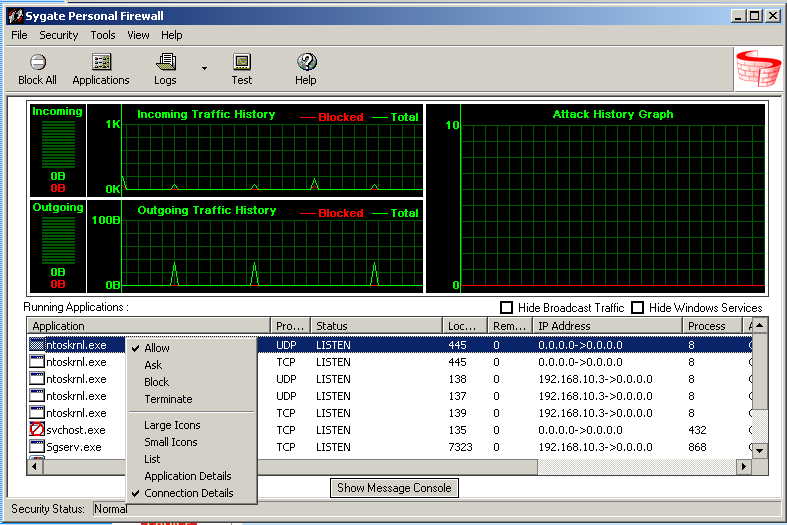This screenshot has height=525, width=787.
Task: Click the Sygate title bar icon
Action: (x=15, y=16)
